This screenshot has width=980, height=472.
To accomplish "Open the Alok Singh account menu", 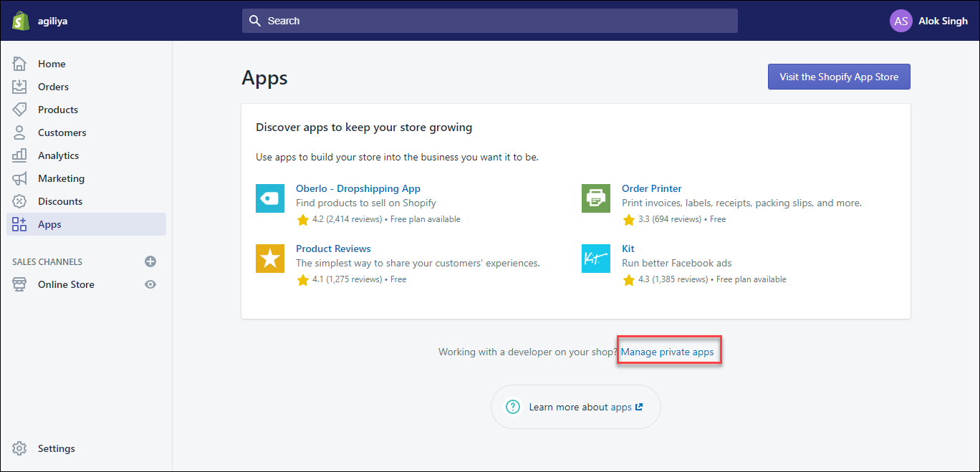I will click(x=929, y=20).
